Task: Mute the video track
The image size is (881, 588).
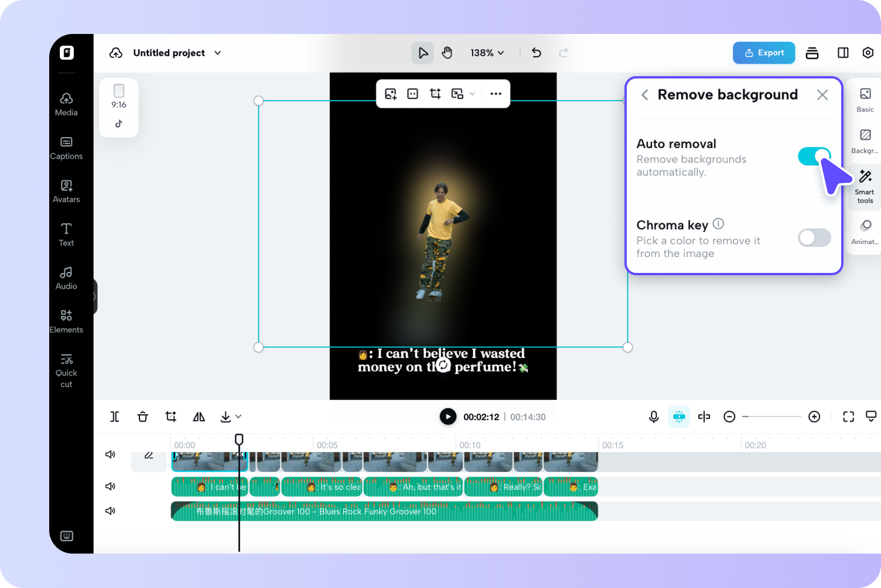Action: click(x=110, y=454)
